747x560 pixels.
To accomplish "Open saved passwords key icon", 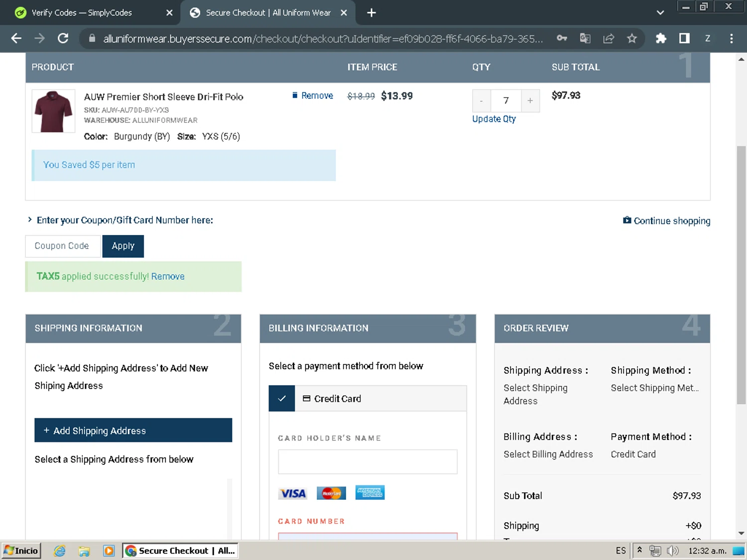I will (x=562, y=38).
